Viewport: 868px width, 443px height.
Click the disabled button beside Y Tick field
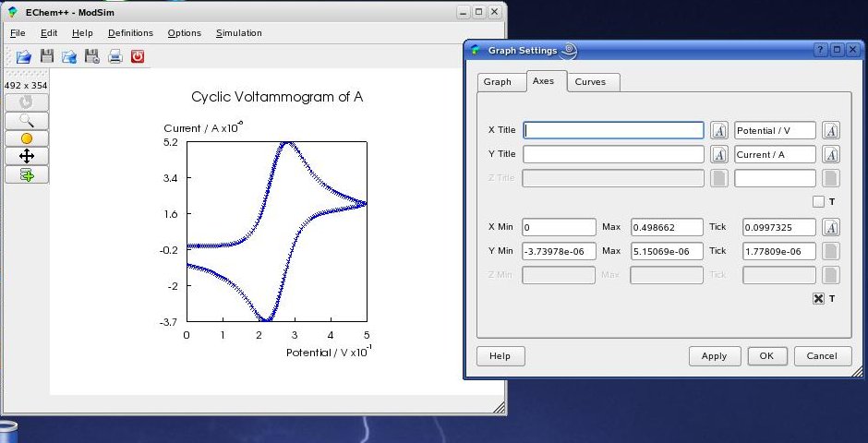point(831,250)
